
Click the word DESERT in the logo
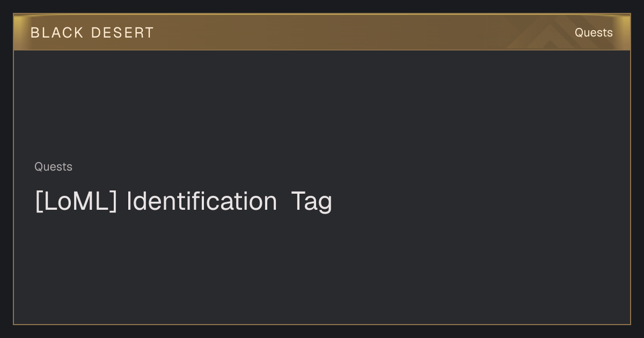pos(122,33)
